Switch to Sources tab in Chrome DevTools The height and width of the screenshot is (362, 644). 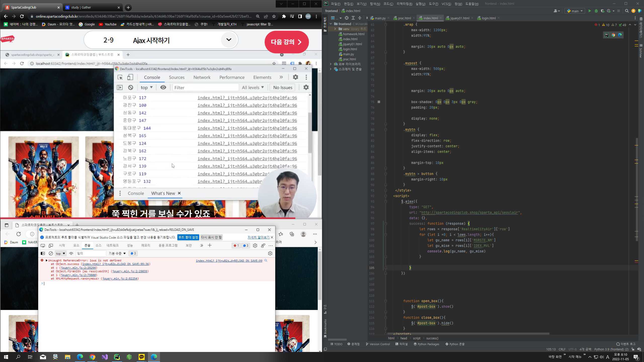(x=177, y=77)
